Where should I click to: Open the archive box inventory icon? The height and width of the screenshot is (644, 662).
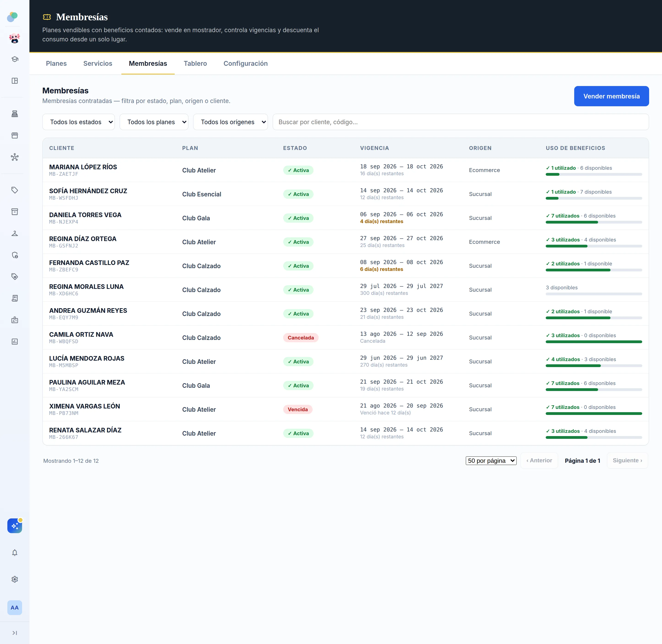[14, 212]
